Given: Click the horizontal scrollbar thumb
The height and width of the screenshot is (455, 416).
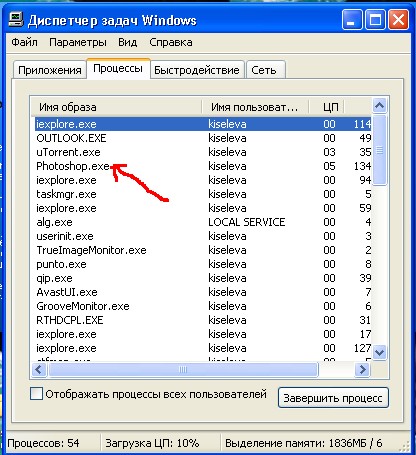Looking at the screenshot, I should point(183,370).
